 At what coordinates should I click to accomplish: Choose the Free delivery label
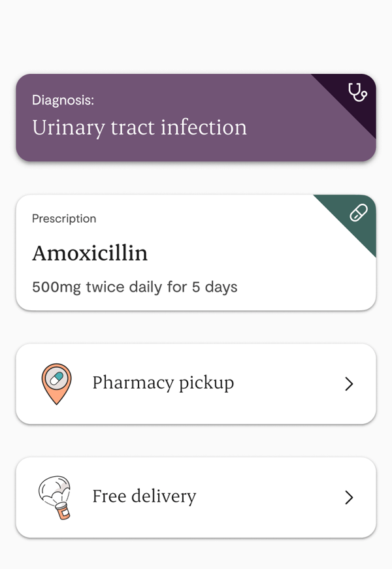(x=144, y=496)
